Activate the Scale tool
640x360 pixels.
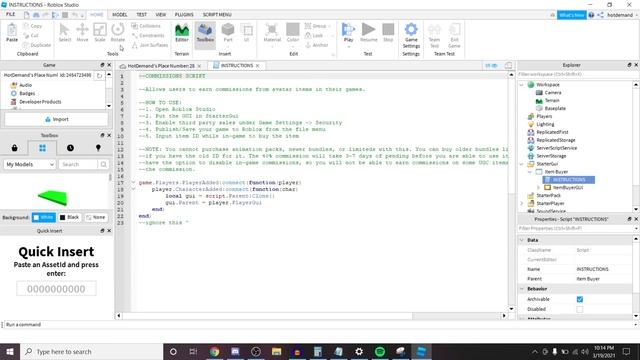pos(100,33)
